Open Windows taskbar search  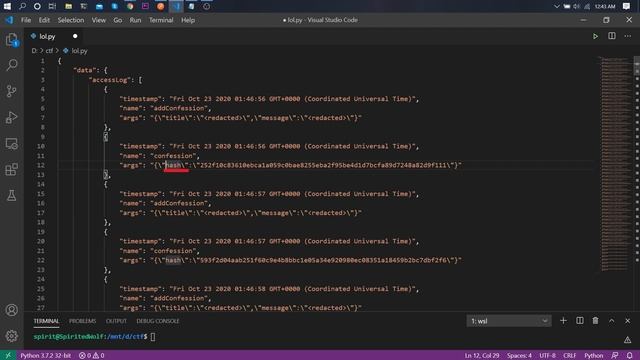(x=22, y=6)
